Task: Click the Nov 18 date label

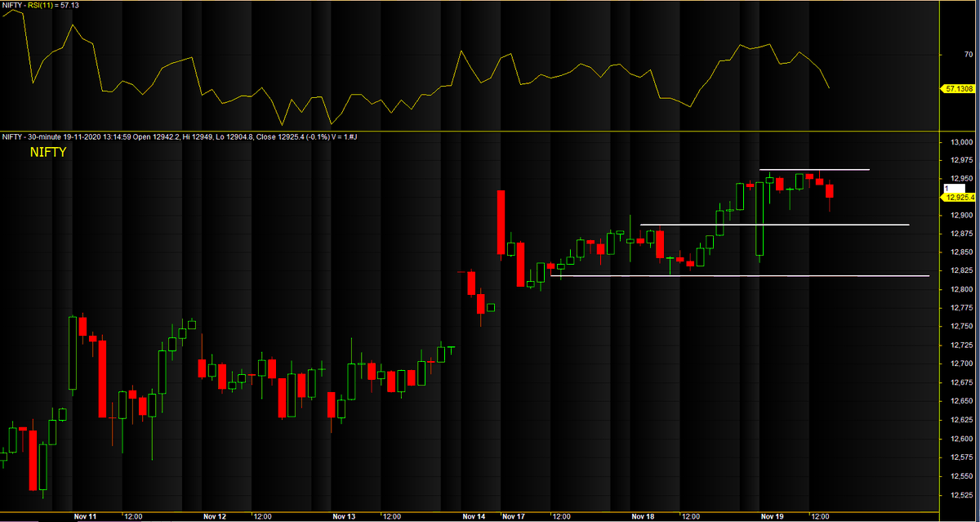Action: (644, 517)
